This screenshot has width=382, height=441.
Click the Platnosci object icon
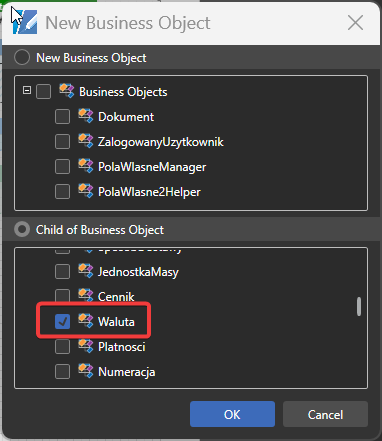[x=86, y=346]
